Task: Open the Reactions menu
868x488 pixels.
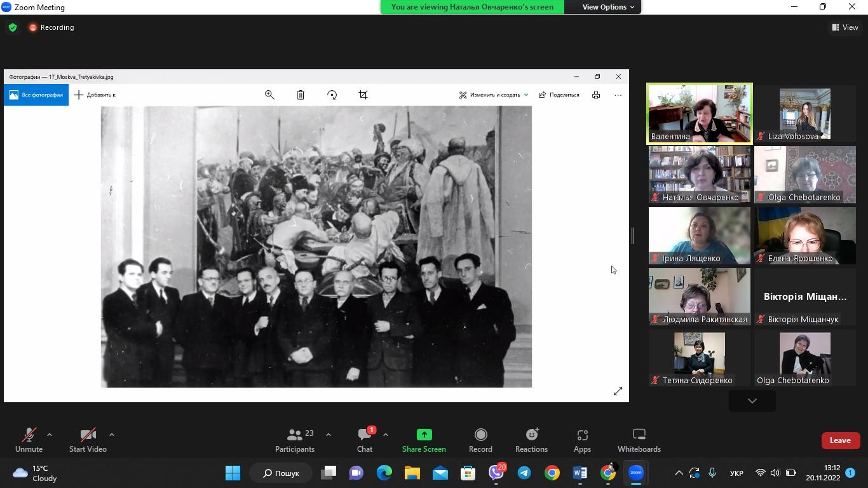Action: click(531, 440)
